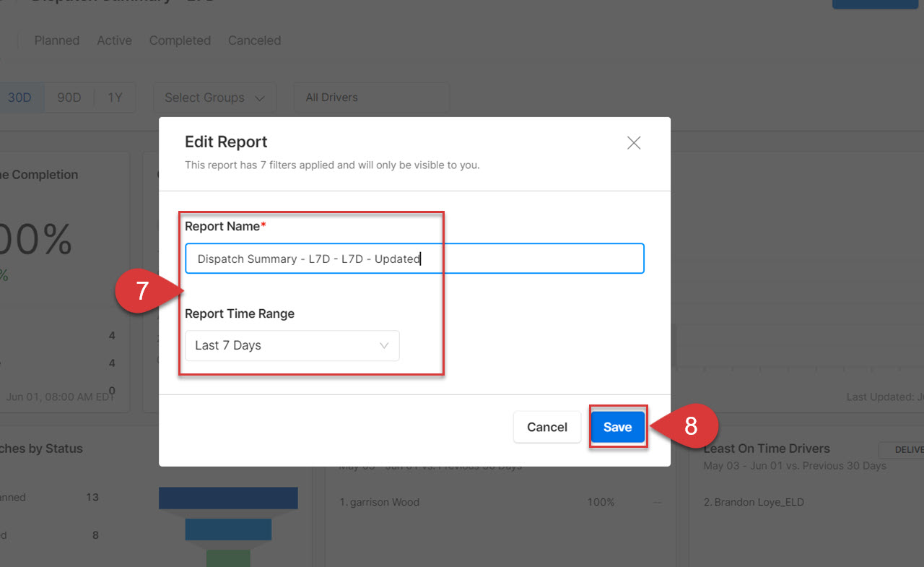
Task: Open the Report Time Range dropdown
Action: (x=292, y=345)
